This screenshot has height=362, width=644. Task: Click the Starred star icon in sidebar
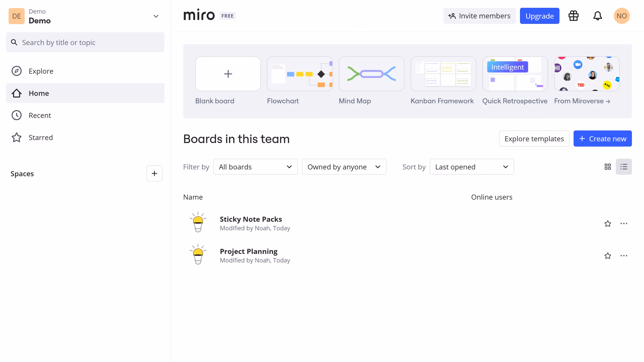click(17, 137)
